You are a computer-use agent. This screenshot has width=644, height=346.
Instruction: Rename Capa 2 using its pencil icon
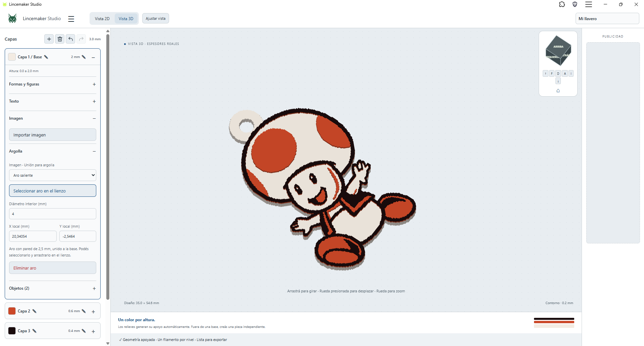pyautogui.click(x=35, y=311)
